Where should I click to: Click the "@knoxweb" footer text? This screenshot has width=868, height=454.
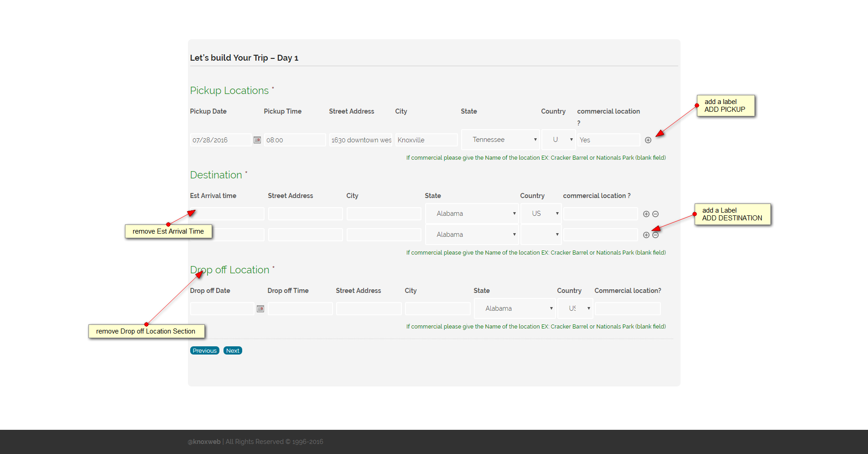click(204, 442)
